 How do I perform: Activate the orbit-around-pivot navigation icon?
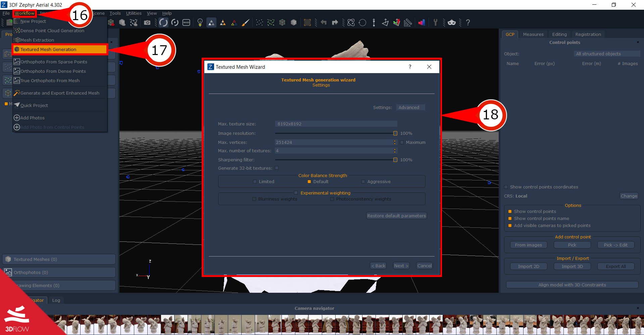tap(175, 22)
